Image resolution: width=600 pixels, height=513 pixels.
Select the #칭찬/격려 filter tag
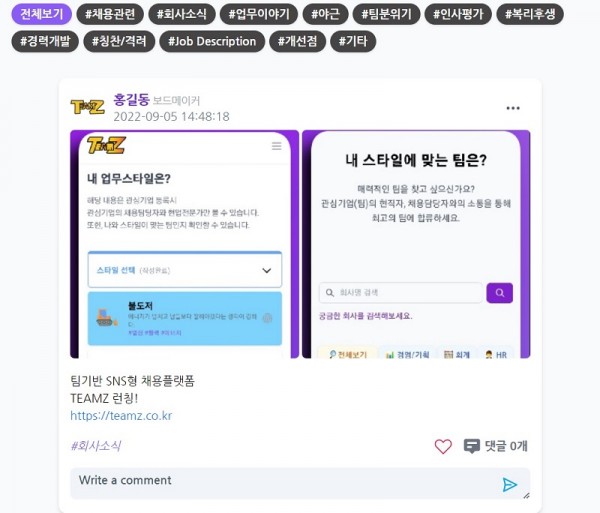pyautogui.click(x=119, y=41)
